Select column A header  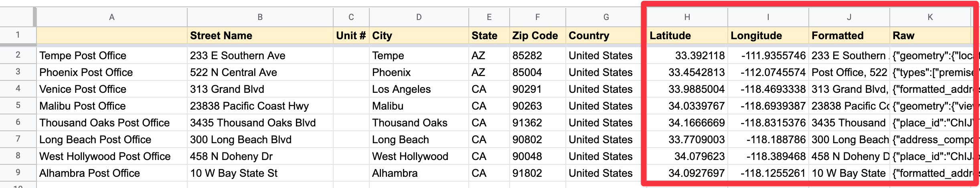(x=112, y=17)
